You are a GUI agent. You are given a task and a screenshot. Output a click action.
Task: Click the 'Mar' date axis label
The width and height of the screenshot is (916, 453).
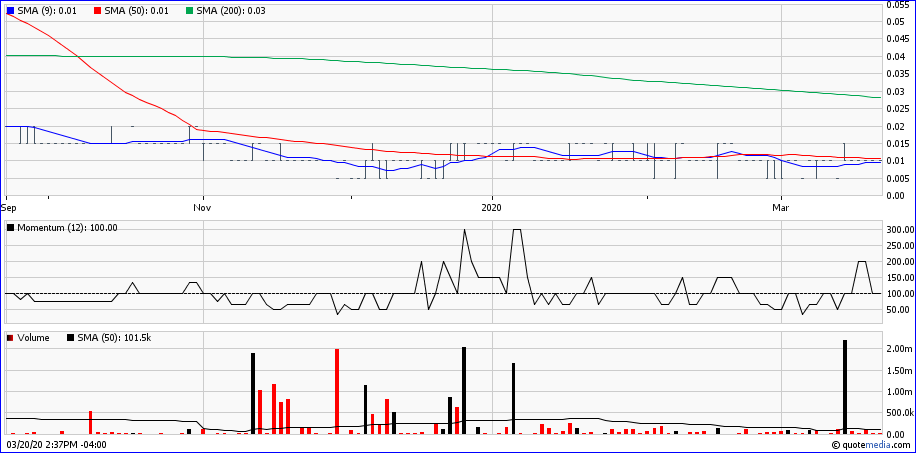tap(781, 208)
